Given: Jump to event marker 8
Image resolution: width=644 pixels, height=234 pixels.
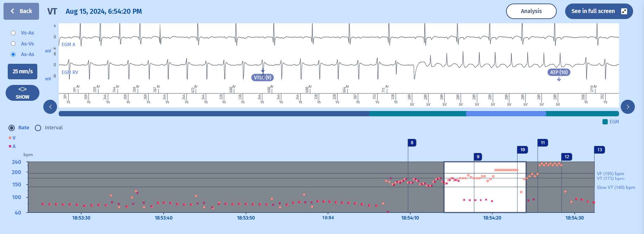Looking at the screenshot, I should tap(412, 143).
